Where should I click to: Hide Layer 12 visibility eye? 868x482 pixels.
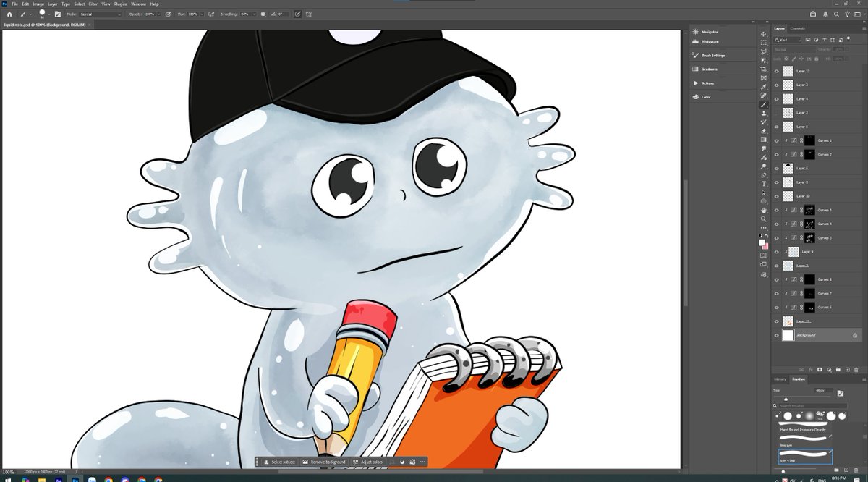click(777, 71)
